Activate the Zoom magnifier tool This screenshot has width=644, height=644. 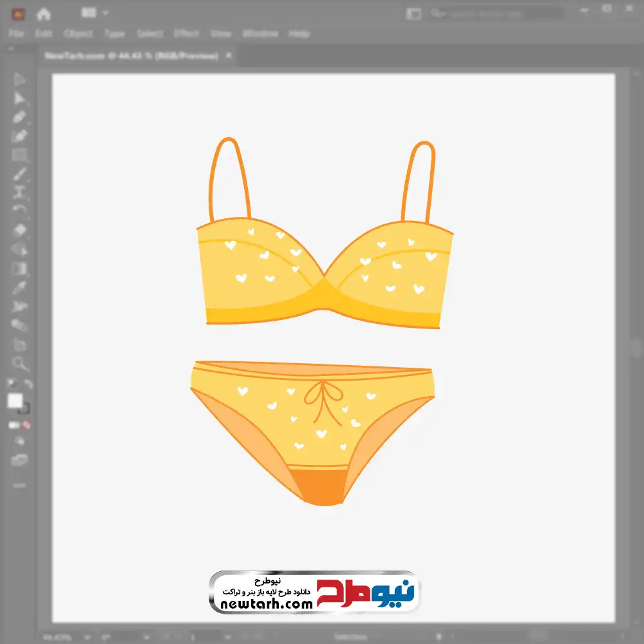19,363
